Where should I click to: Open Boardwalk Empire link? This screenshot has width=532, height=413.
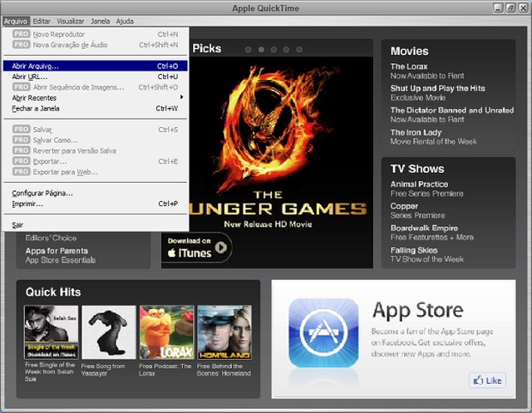pos(424,229)
